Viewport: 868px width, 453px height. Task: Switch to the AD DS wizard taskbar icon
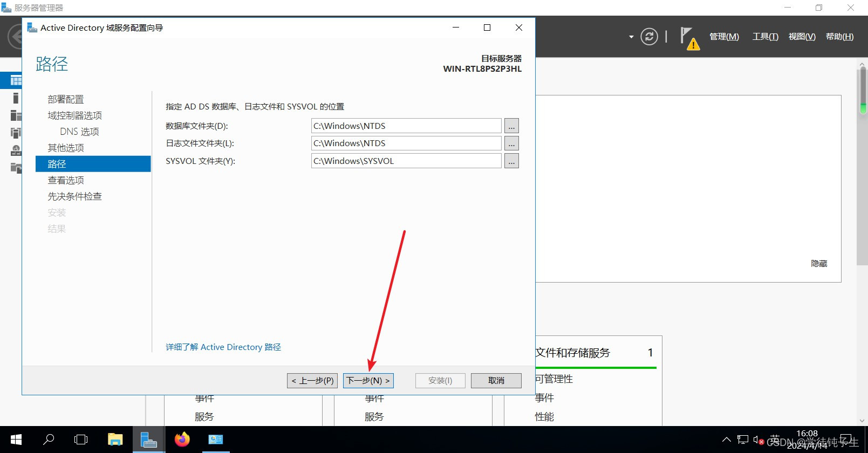pyautogui.click(x=216, y=440)
